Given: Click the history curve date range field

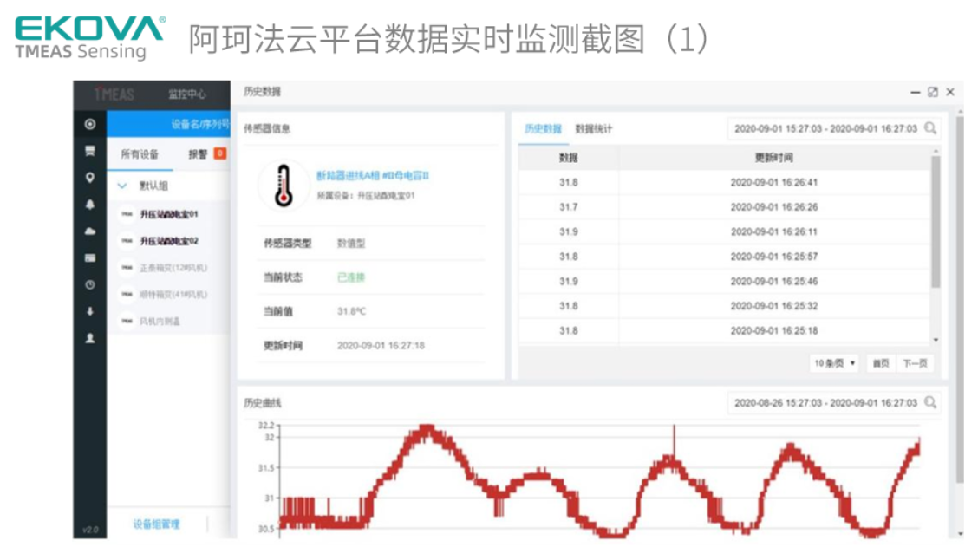Looking at the screenshot, I should point(825,402).
